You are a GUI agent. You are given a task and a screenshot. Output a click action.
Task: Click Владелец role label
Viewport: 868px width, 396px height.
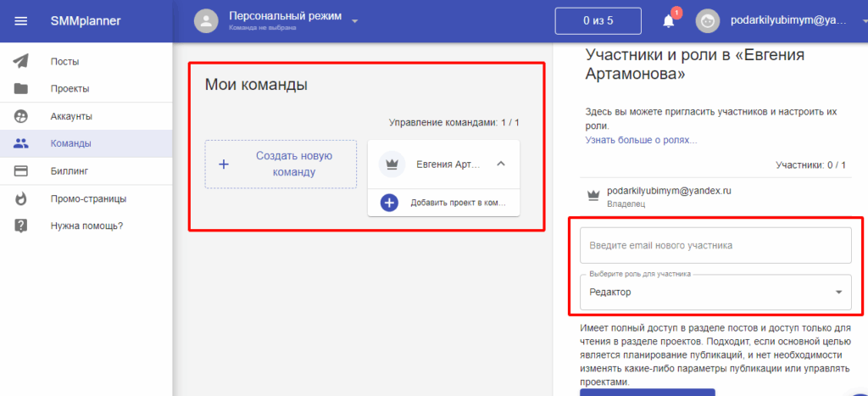coord(626,204)
